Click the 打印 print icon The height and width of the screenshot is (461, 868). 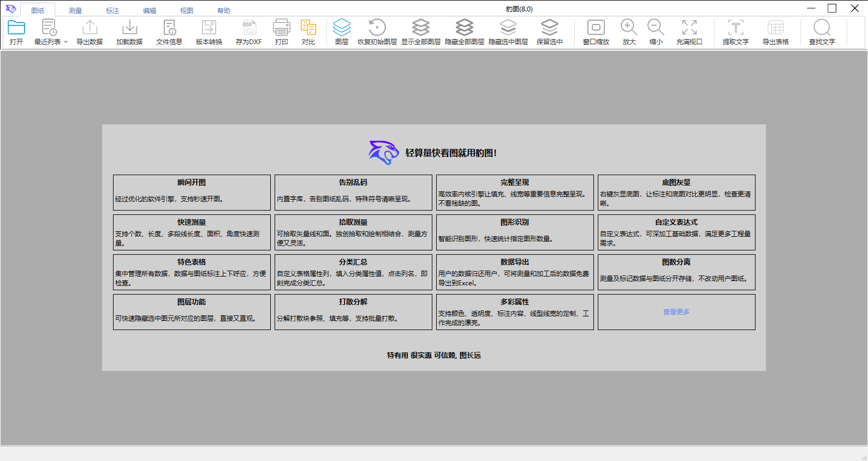tap(282, 27)
